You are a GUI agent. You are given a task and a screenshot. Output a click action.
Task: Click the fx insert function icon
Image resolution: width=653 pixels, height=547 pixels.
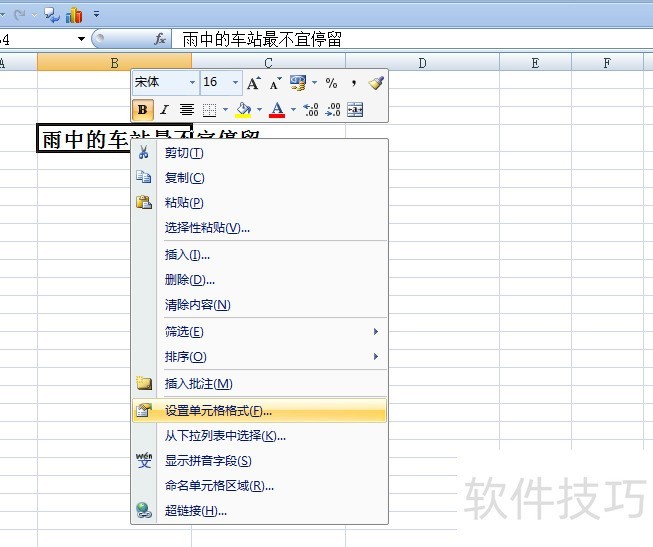click(x=160, y=39)
